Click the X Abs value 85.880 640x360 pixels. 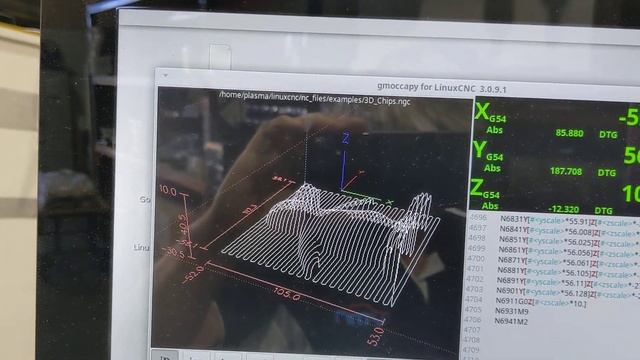click(569, 133)
